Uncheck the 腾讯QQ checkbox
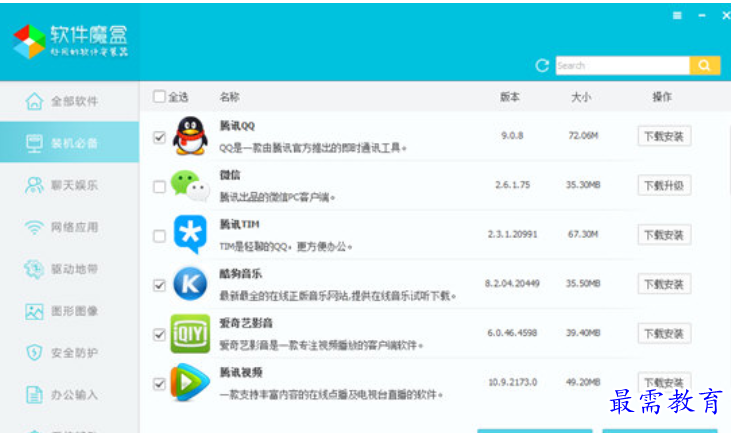This screenshot has height=433, width=731. pos(159,137)
